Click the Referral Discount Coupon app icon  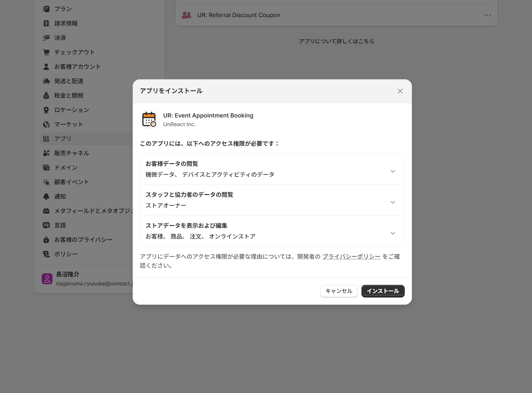[x=186, y=15]
